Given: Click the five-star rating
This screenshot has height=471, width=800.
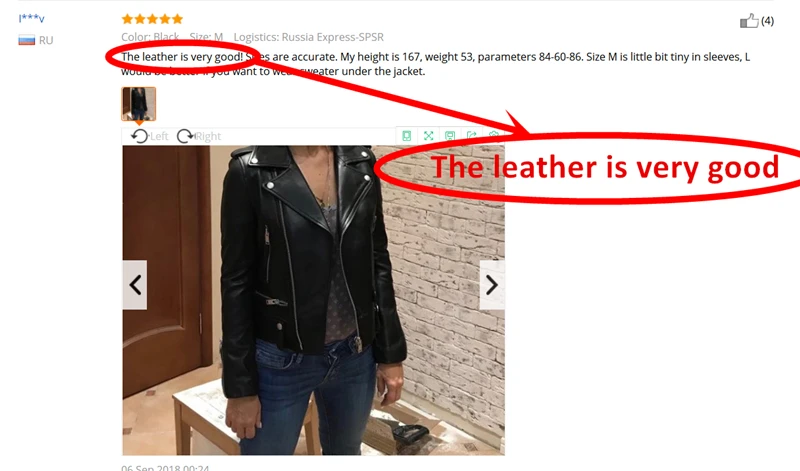Looking at the screenshot, I should 152,19.
